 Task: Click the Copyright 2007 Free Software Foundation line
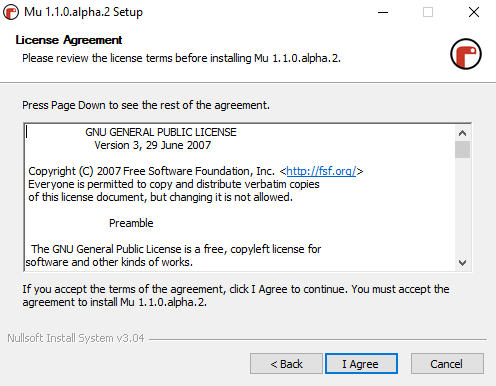click(x=196, y=171)
